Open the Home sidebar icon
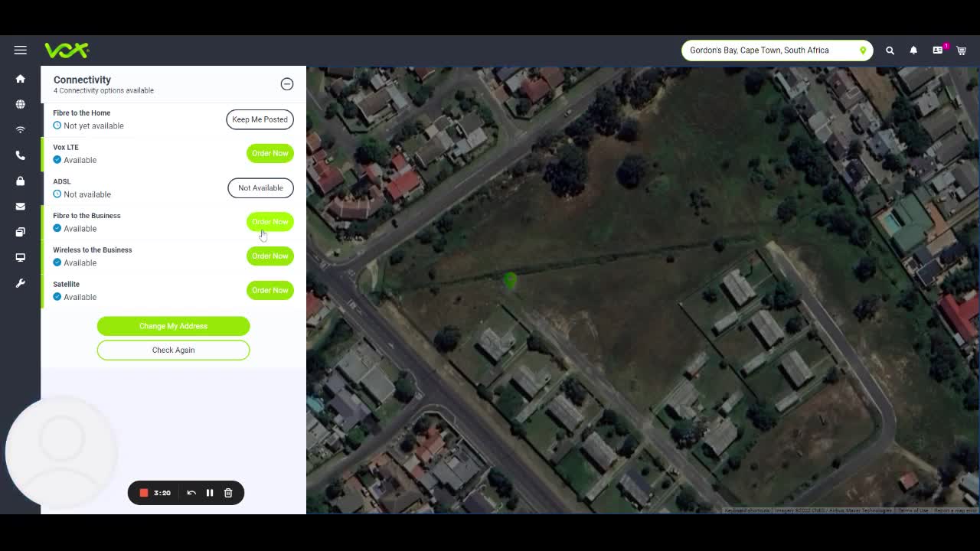This screenshot has width=980, height=551. pyautogui.click(x=21, y=79)
